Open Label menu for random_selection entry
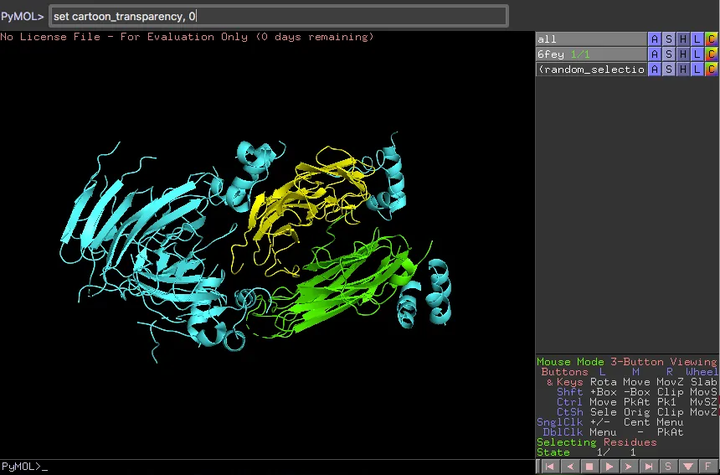Image resolution: width=720 pixels, height=475 pixels. point(697,69)
